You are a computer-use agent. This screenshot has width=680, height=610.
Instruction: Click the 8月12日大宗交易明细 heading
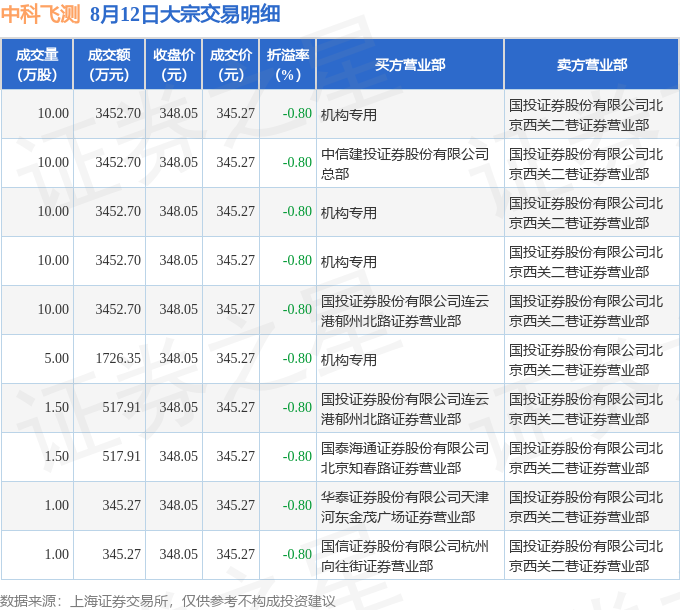coord(185,14)
